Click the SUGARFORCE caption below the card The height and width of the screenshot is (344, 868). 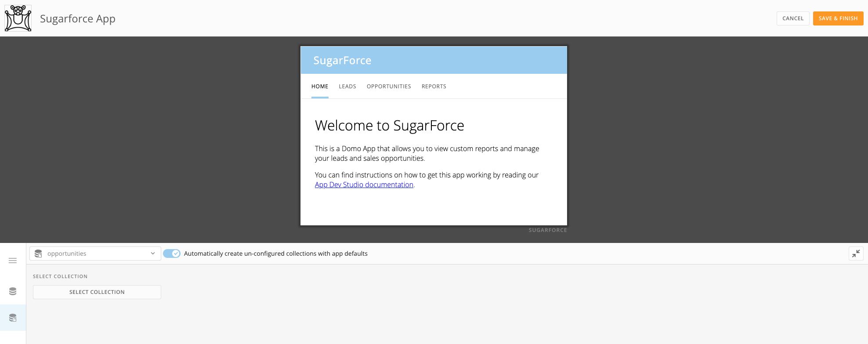[548, 230]
